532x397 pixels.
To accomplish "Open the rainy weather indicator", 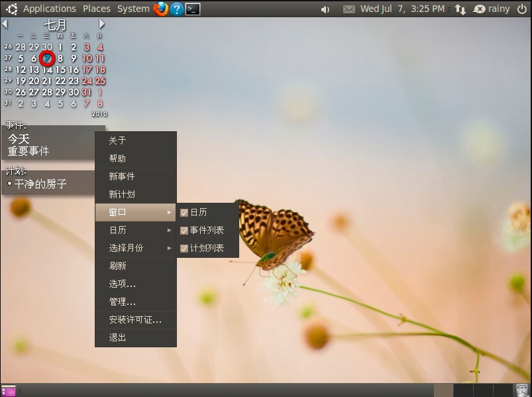I will [x=479, y=9].
